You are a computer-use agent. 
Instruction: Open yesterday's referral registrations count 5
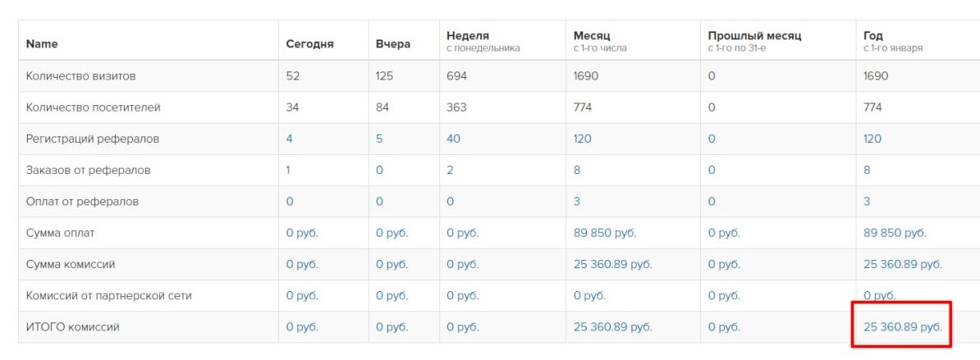379,139
